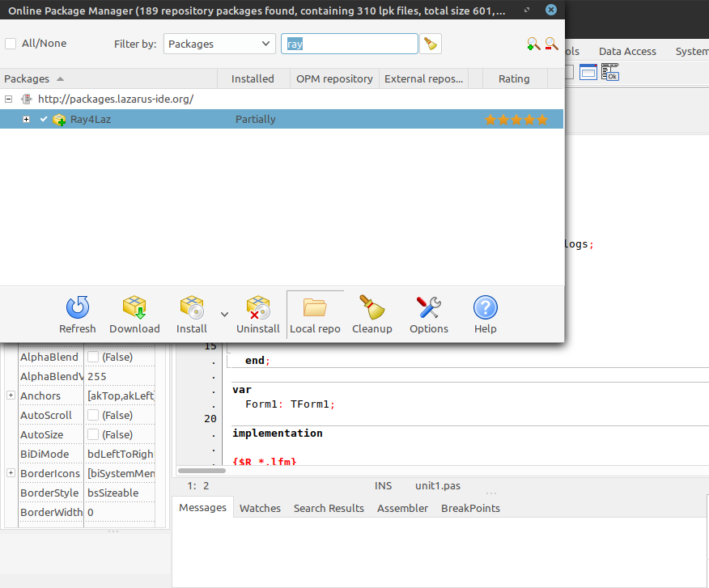
Task: Click the Form1: TForm1 declaration line
Action: (x=290, y=404)
